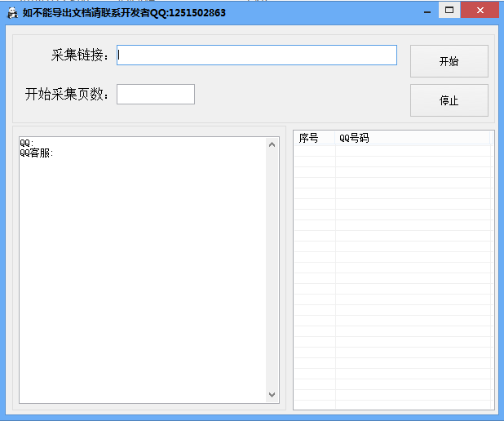
Task: Minimize the window
Action: [427, 12]
